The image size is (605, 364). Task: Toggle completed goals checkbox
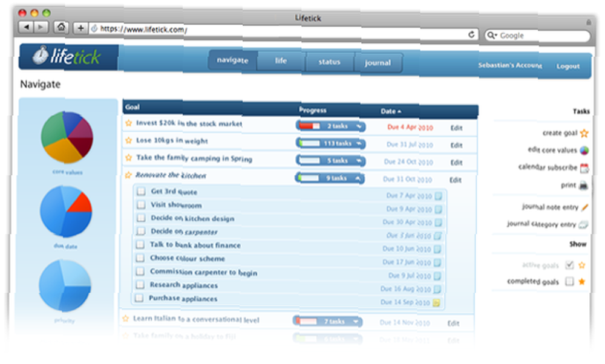(x=569, y=282)
